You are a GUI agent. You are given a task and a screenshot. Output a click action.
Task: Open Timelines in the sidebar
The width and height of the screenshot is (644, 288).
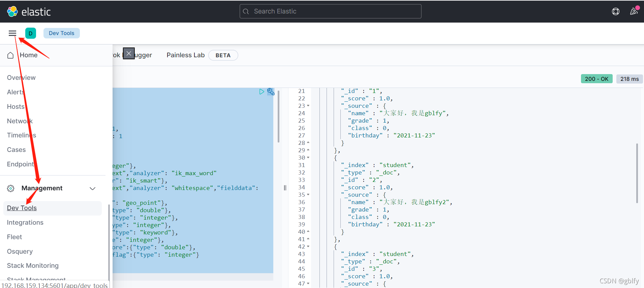pyautogui.click(x=22, y=135)
